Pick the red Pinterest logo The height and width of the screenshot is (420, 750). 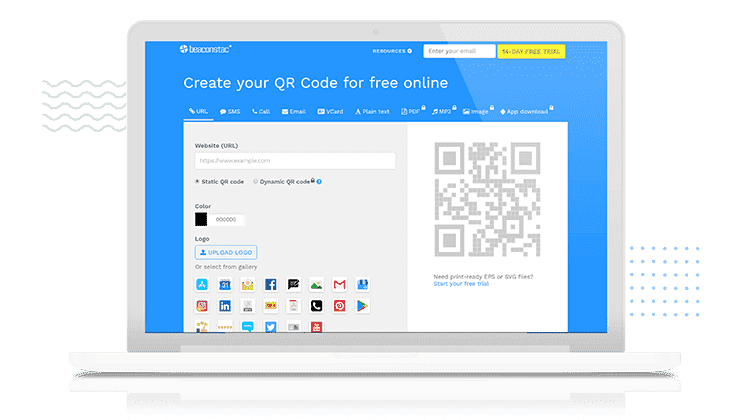coord(340,306)
